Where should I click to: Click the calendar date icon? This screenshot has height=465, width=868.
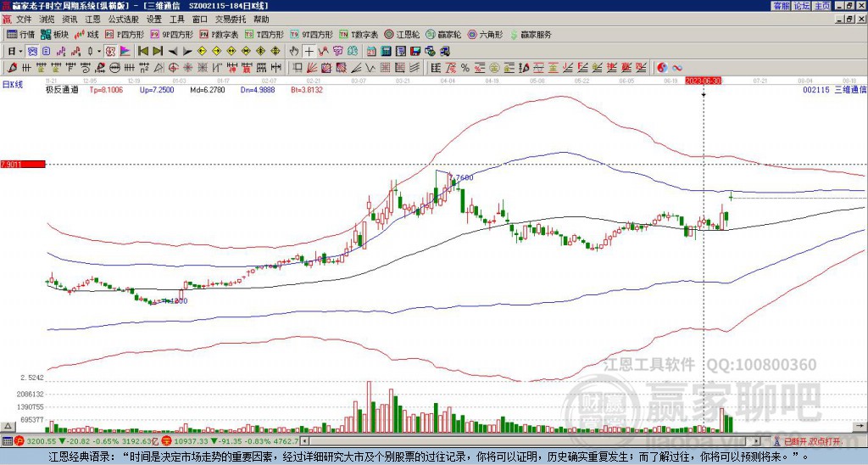[371, 51]
